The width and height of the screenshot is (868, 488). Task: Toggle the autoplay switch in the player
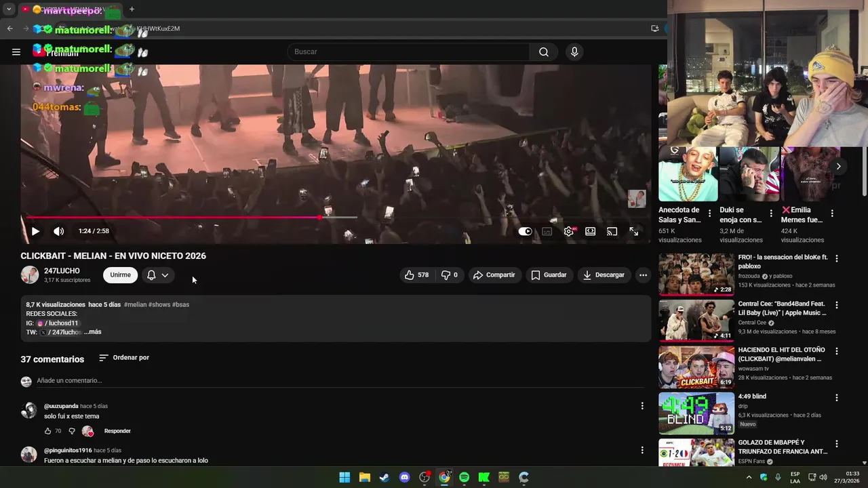(526, 231)
